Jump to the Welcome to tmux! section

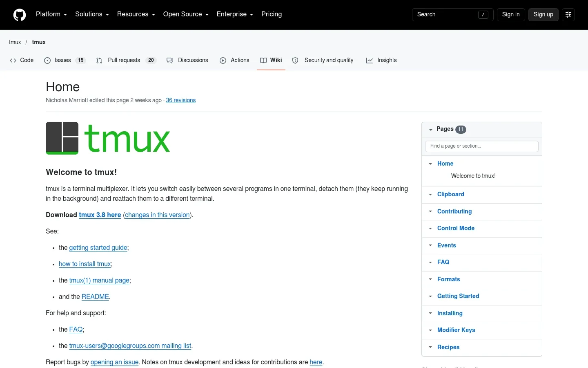coord(473,176)
